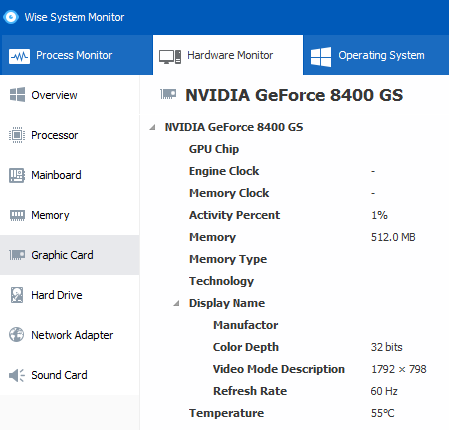The image size is (450, 430).
Task: Open the Processor section icon
Action: (17, 135)
